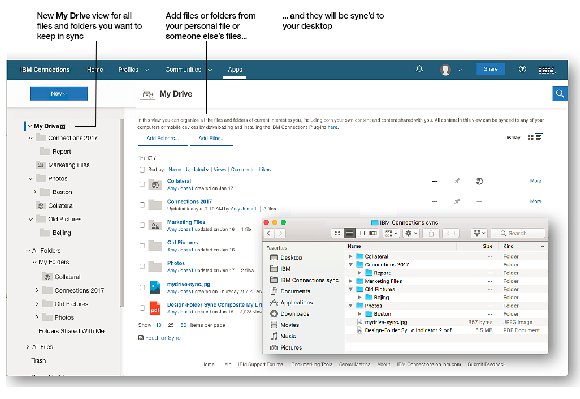This screenshot has width=580, height=399.
Task: Open IBM Connections sync in Finder sidebar
Action: click(x=304, y=280)
